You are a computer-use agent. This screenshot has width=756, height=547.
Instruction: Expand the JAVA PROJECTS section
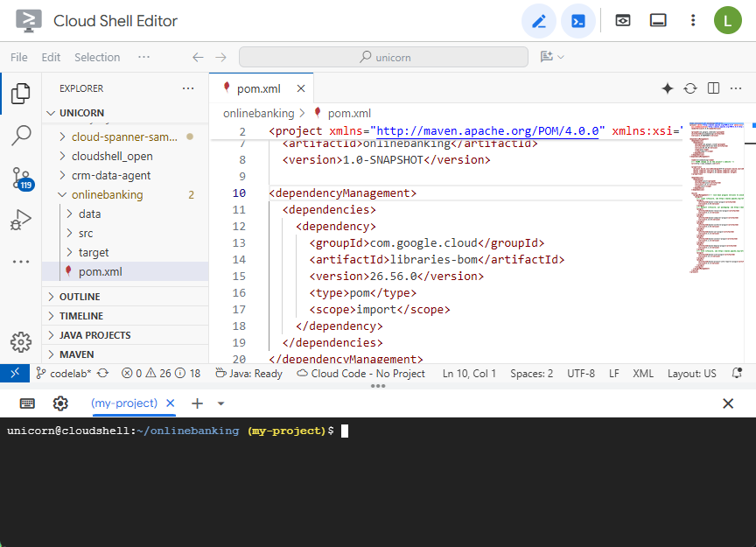pos(94,335)
